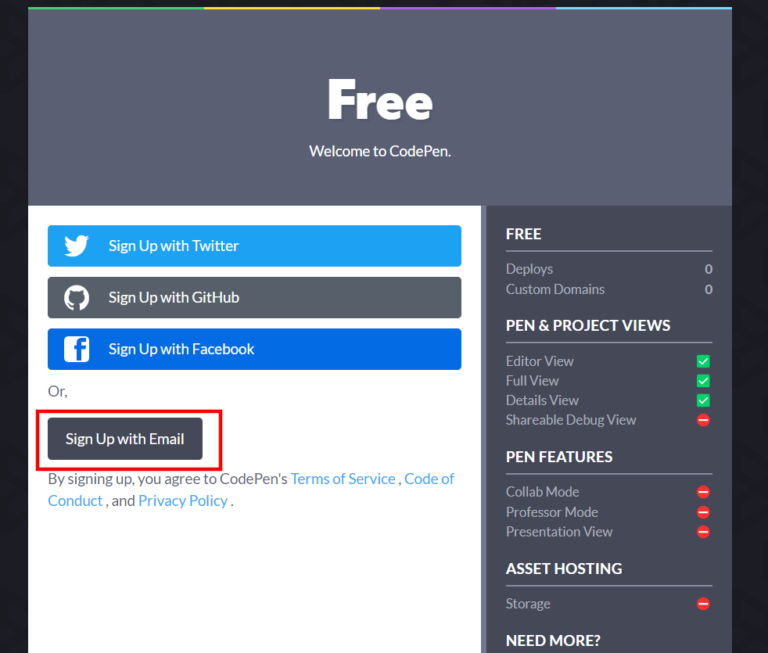Viewport: 768px width, 653px height.
Task: Click the Free plan heading
Action: click(380, 101)
